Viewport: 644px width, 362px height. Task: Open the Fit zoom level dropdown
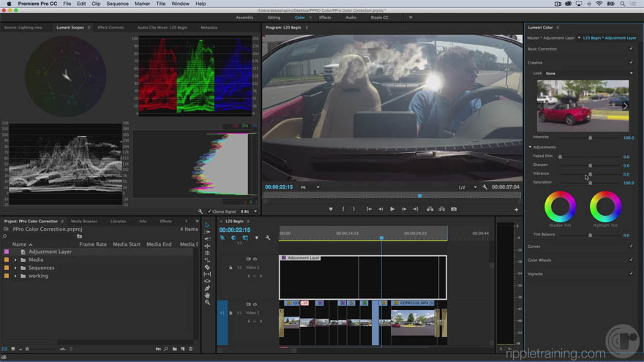point(310,187)
